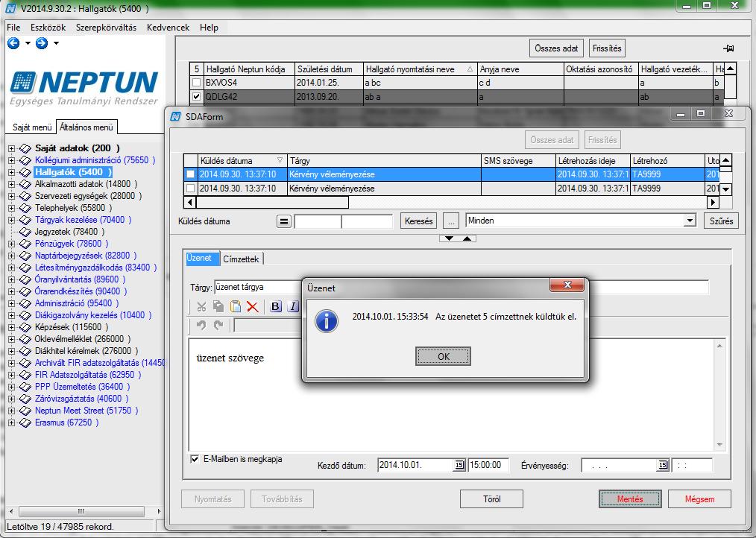Open the Help menu
Viewport: 756px width, 538px height.
click(x=210, y=28)
